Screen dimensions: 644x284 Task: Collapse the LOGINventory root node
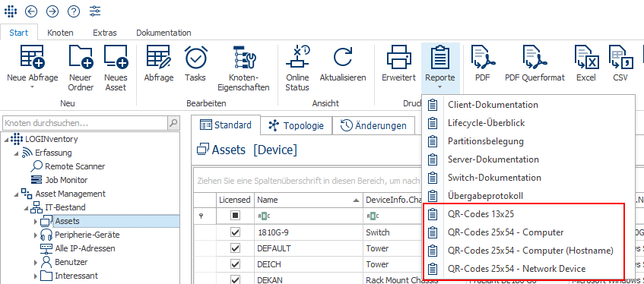click(6, 139)
